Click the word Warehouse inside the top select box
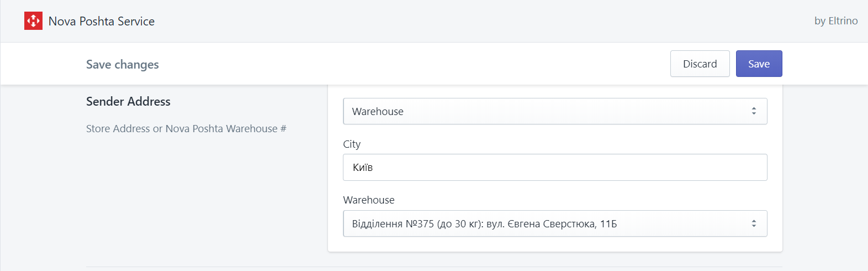The width and height of the screenshot is (868, 271). point(378,111)
